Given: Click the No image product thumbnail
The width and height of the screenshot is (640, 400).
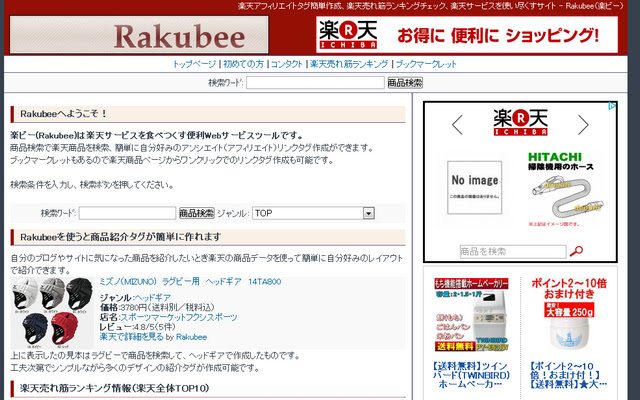Looking at the screenshot, I should point(474,187).
